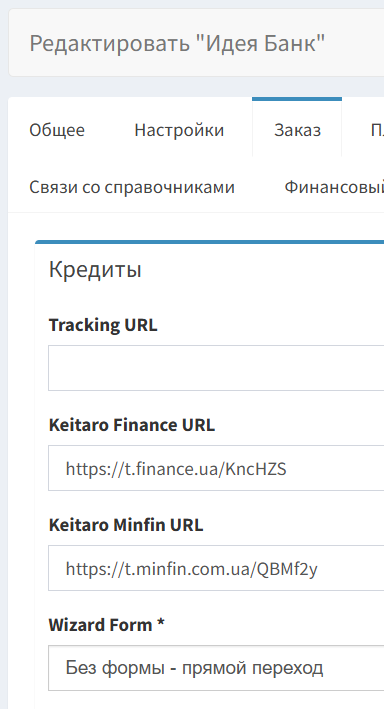
Task: Click the Кредиты section heading
Action: click(x=95, y=269)
